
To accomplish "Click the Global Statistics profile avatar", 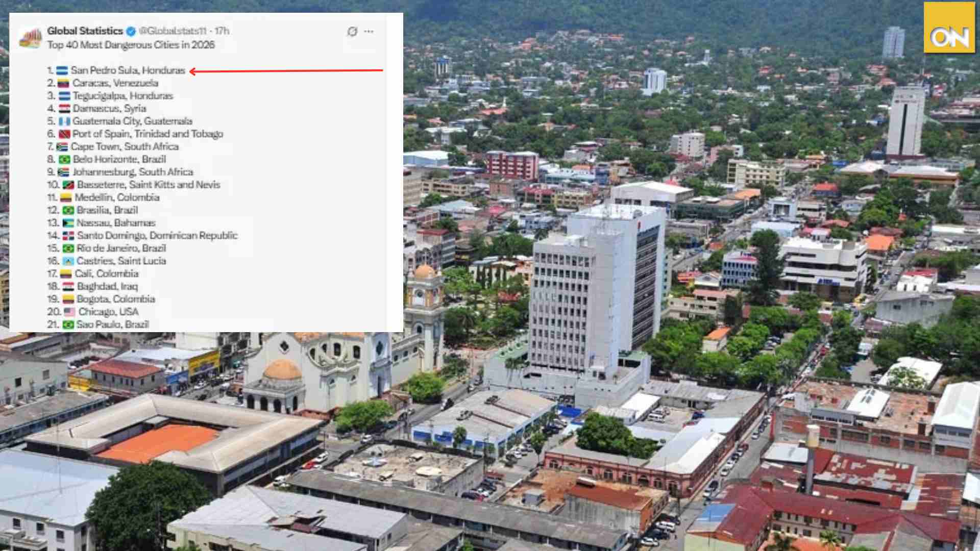I will point(30,38).
